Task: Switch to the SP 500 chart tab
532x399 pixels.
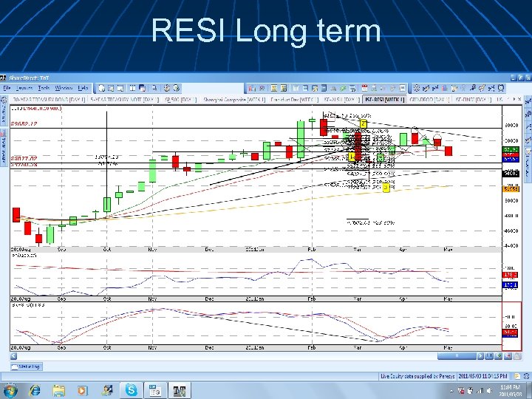Action: click(x=180, y=100)
